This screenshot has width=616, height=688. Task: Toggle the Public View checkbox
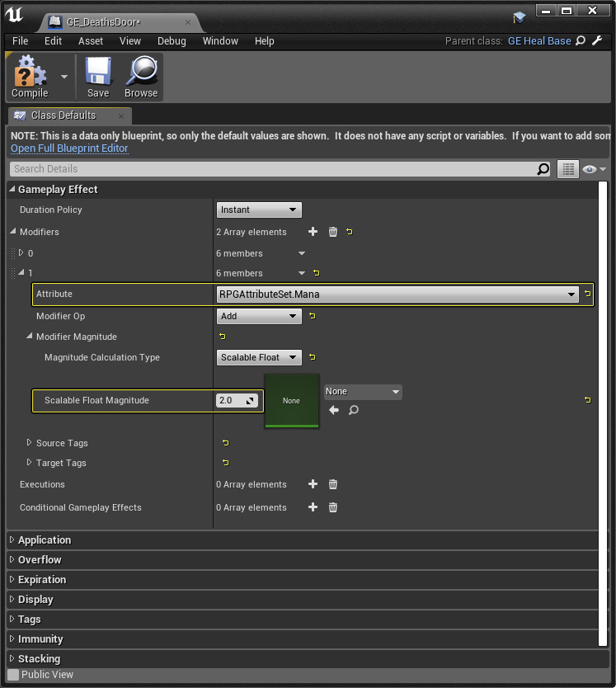click(13, 675)
